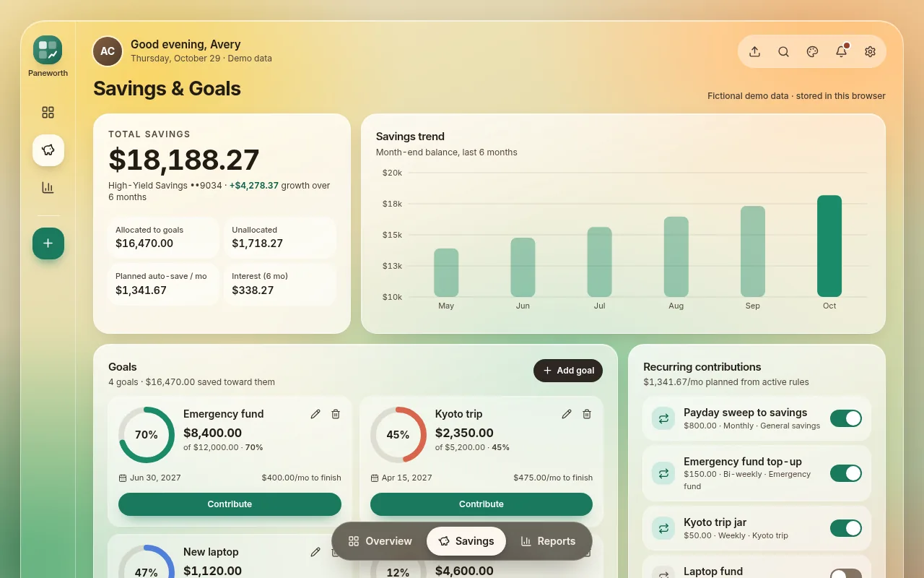Click the Planned auto-save $1,341.67 tile
The height and width of the screenshot is (578, 924).
pyautogui.click(x=163, y=284)
